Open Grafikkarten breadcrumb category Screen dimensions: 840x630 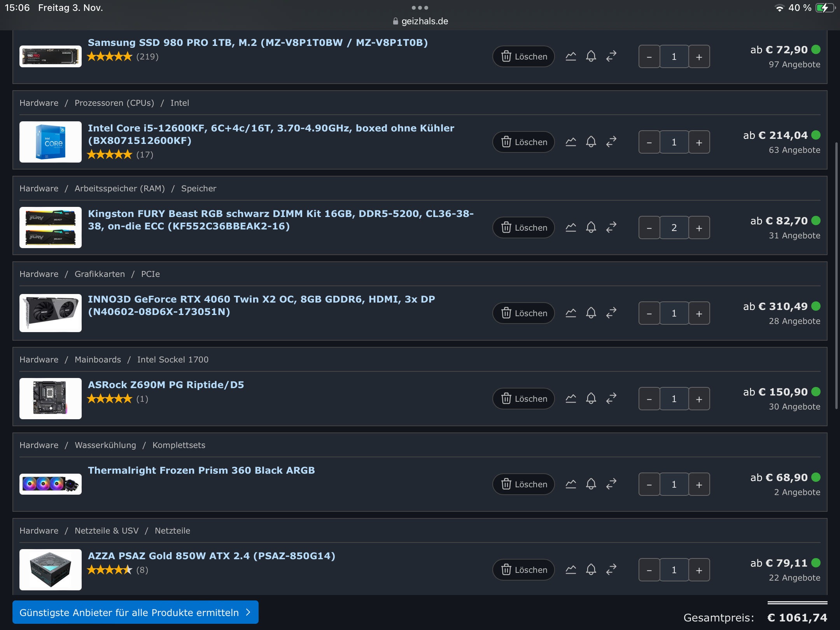pyautogui.click(x=100, y=274)
